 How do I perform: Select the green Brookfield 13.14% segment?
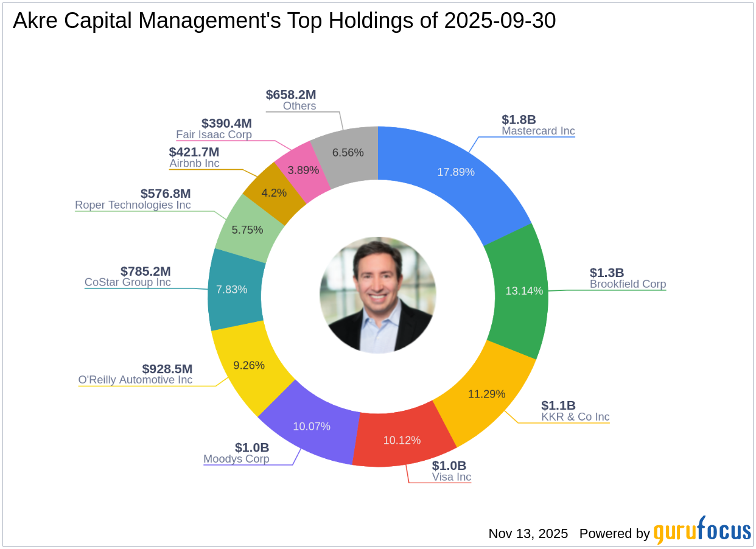pos(522,291)
